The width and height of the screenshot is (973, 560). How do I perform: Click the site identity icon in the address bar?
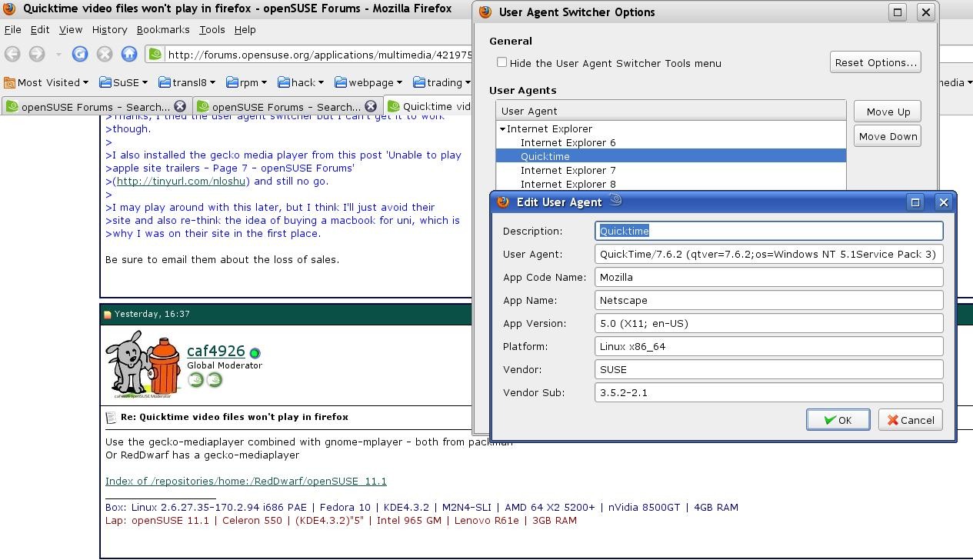155,55
